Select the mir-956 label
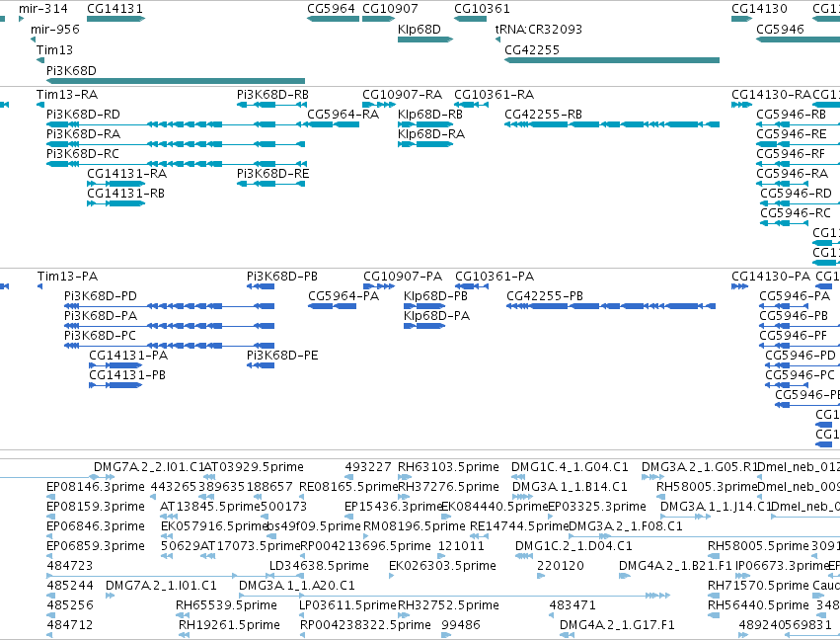 (x=55, y=29)
